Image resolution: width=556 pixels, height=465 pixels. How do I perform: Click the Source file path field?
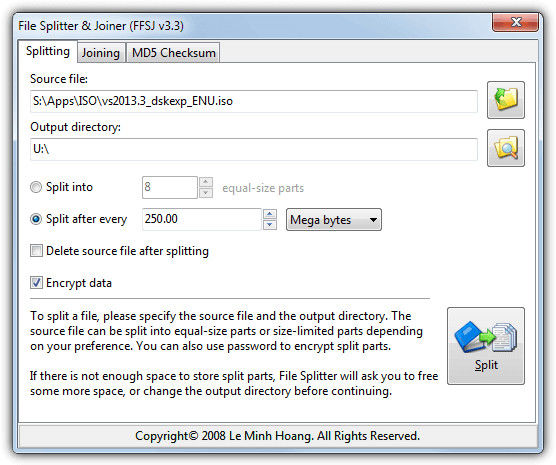[254, 101]
